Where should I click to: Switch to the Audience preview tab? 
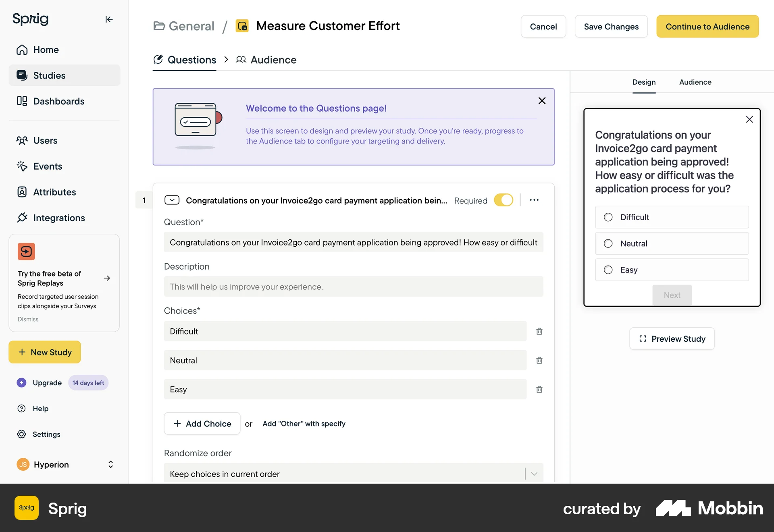tap(695, 82)
